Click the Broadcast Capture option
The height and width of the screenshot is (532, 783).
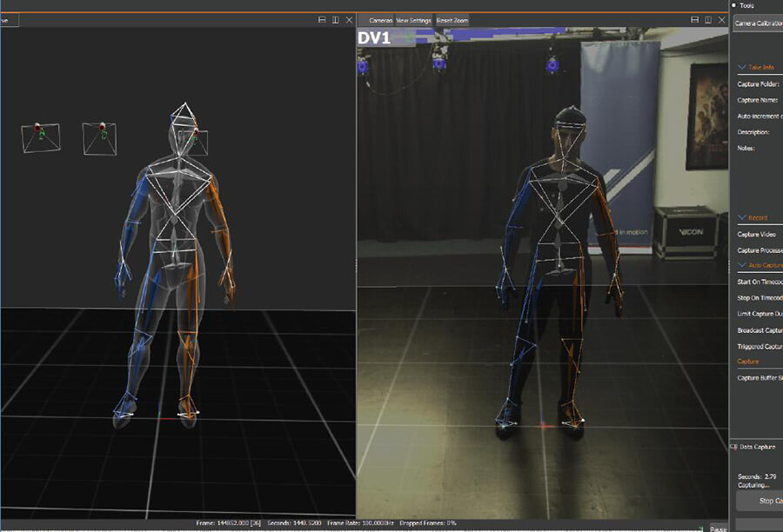tap(760, 330)
